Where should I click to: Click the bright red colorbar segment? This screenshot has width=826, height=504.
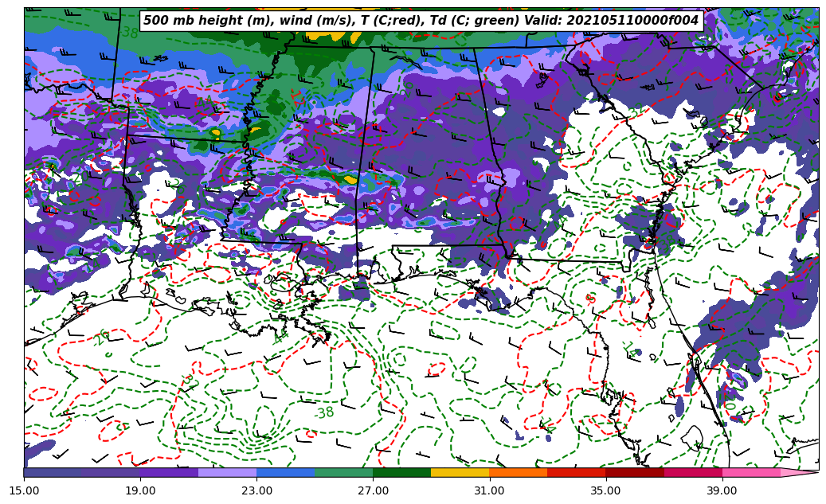pyautogui.click(x=576, y=472)
